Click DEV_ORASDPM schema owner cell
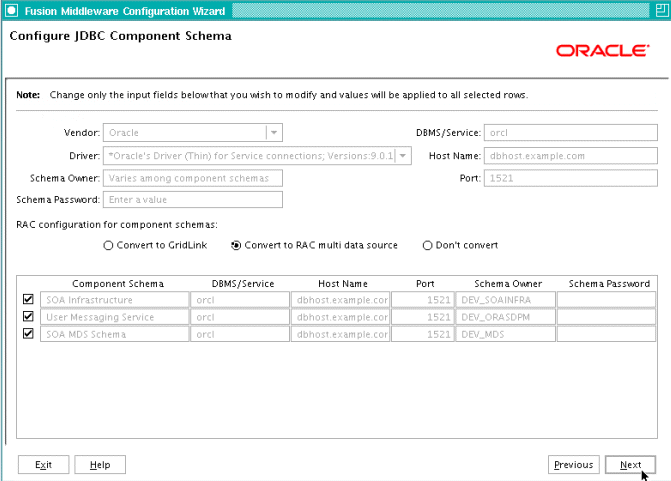671x481 pixels. click(x=506, y=317)
